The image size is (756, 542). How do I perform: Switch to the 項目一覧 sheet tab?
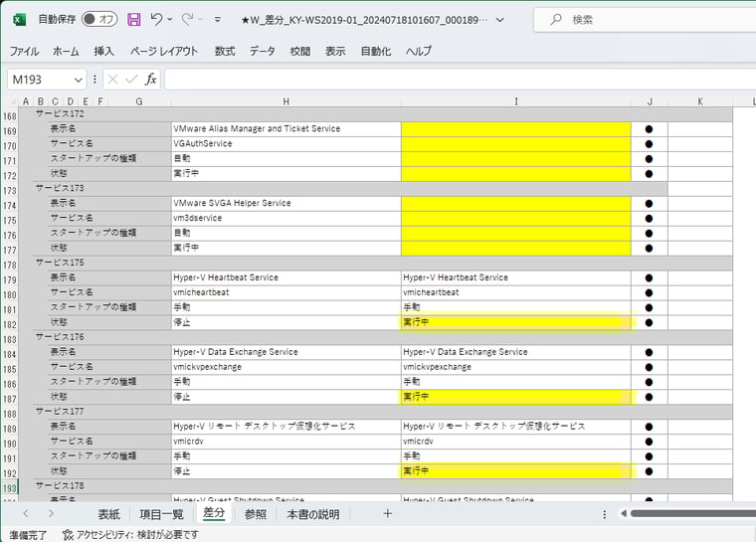[x=161, y=514]
